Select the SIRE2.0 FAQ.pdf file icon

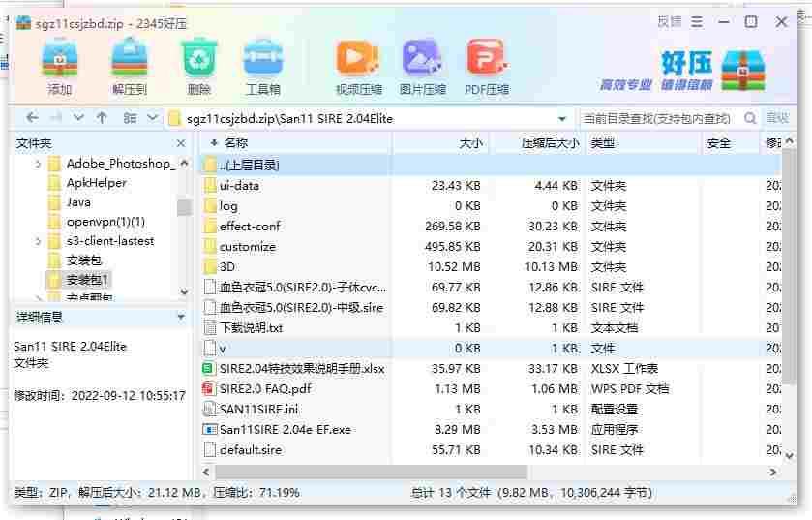[x=209, y=388]
